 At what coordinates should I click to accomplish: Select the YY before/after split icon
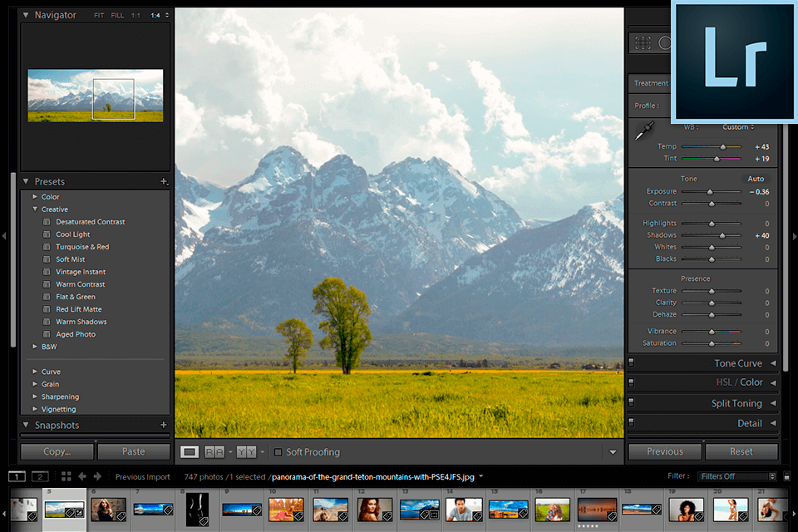pyautogui.click(x=246, y=452)
